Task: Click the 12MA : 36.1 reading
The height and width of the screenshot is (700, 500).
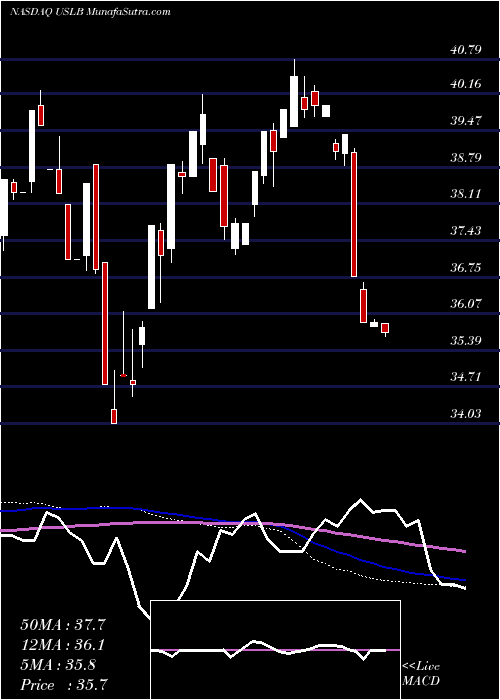Action: [x=63, y=645]
